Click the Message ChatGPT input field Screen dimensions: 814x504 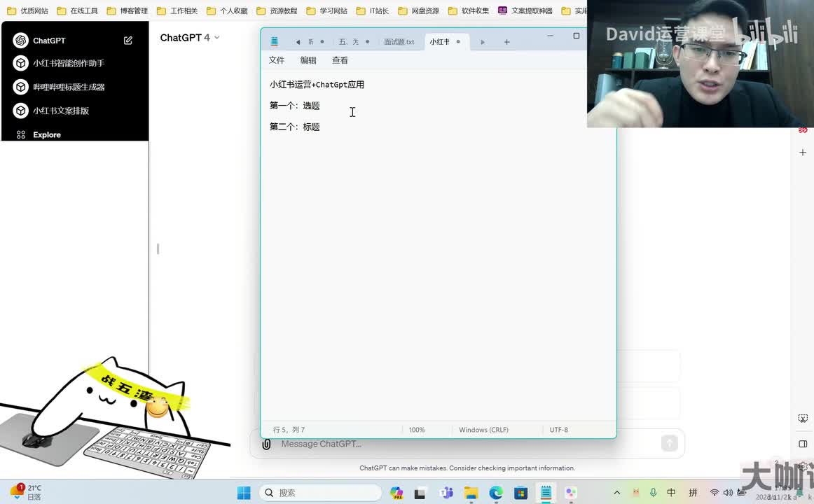462,444
